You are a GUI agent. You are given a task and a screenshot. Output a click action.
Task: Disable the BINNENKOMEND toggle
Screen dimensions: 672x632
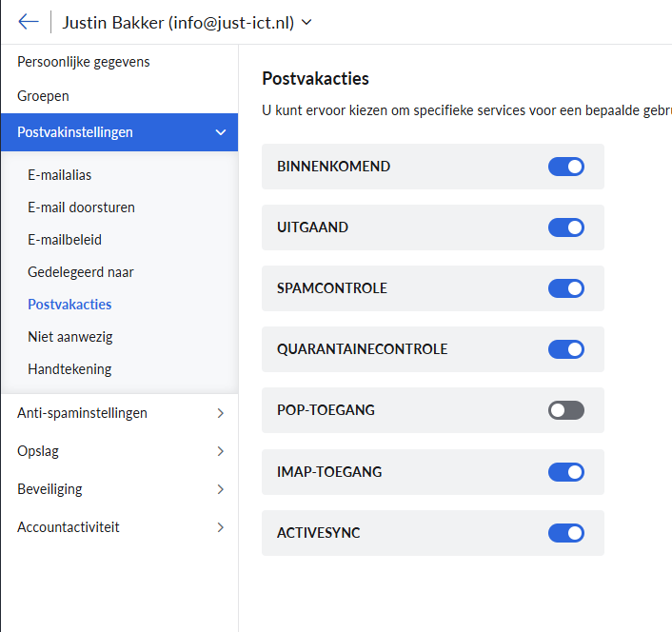point(565,167)
